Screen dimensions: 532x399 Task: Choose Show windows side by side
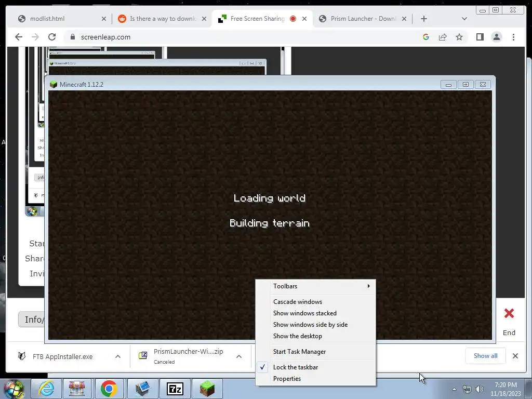click(315, 325)
